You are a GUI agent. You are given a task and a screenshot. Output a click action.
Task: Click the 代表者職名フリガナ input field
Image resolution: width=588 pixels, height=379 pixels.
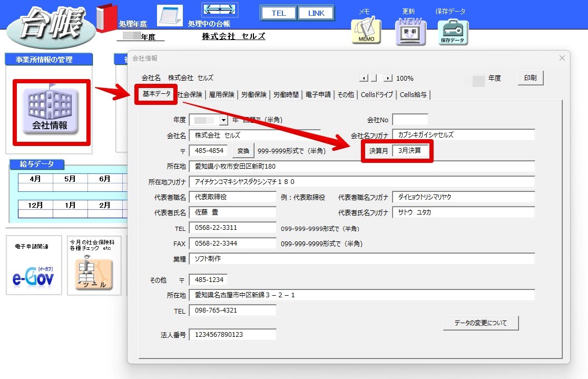[x=464, y=197]
